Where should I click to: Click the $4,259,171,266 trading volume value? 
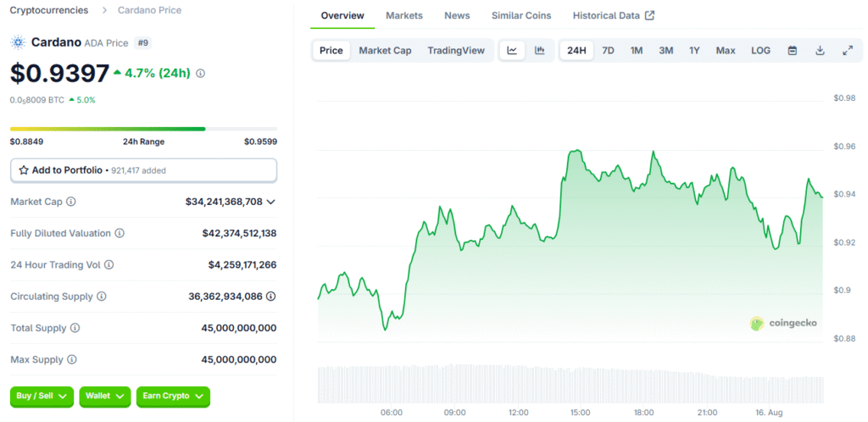pos(242,265)
